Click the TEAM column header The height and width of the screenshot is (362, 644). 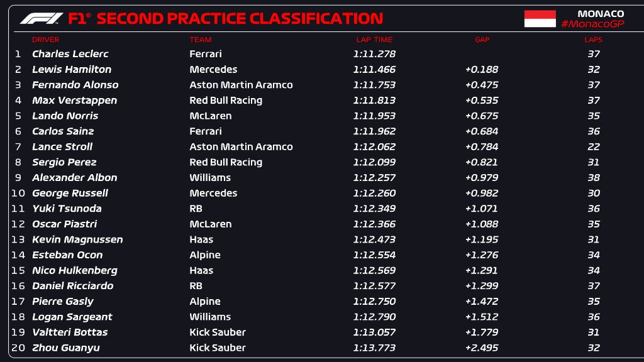click(201, 40)
